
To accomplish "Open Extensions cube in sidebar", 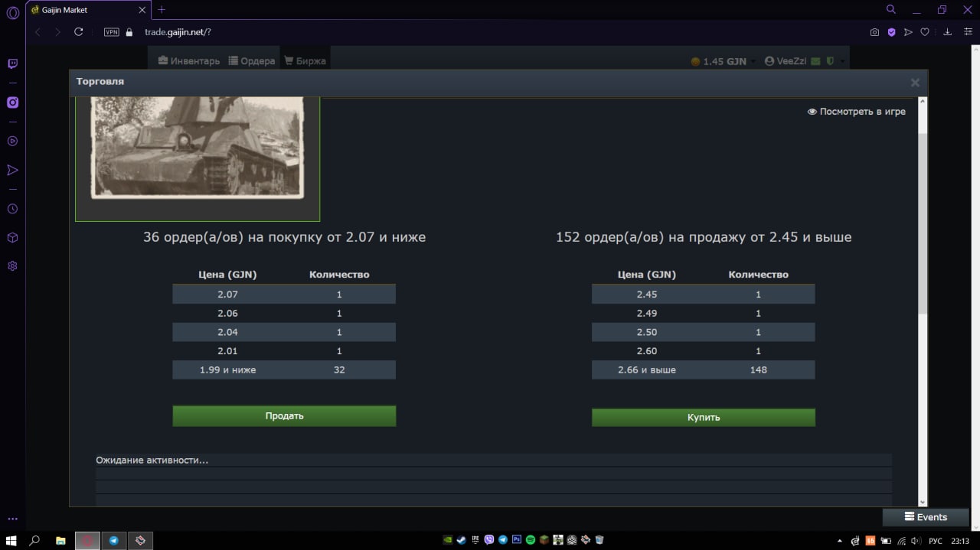I will click(12, 238).
